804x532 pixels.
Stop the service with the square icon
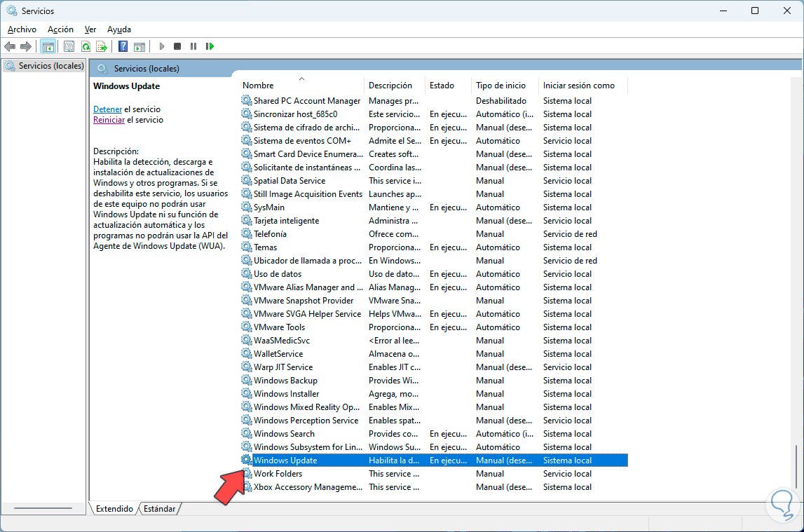pyautogui.click(x=177, y=47)
